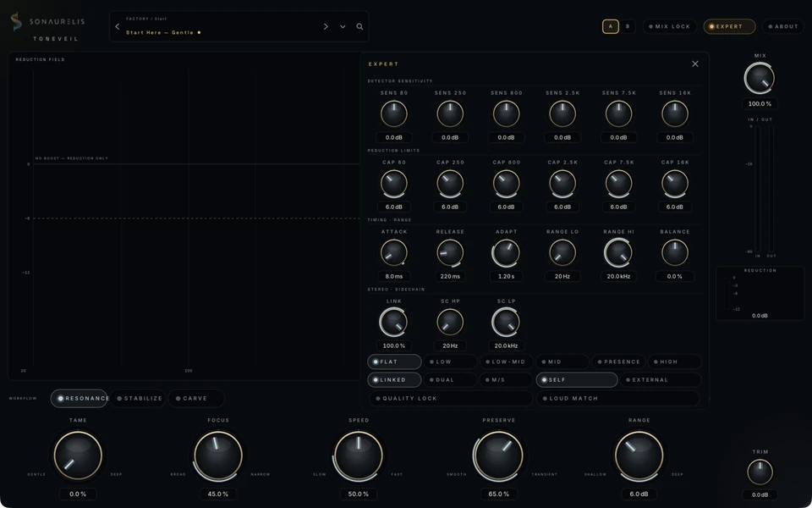
Task: Click the SC LP knob
Action: point(506,322)
